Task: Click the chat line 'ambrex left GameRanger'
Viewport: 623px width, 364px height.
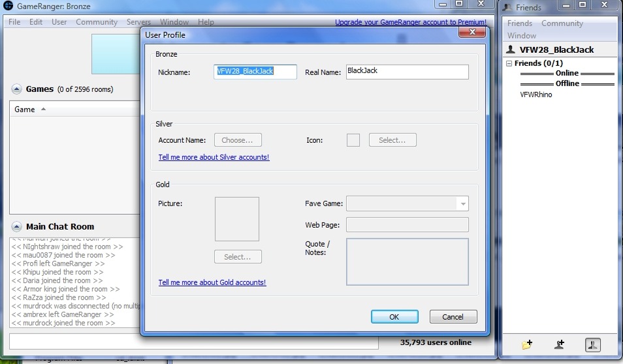Action: click(x=63, y=315)
